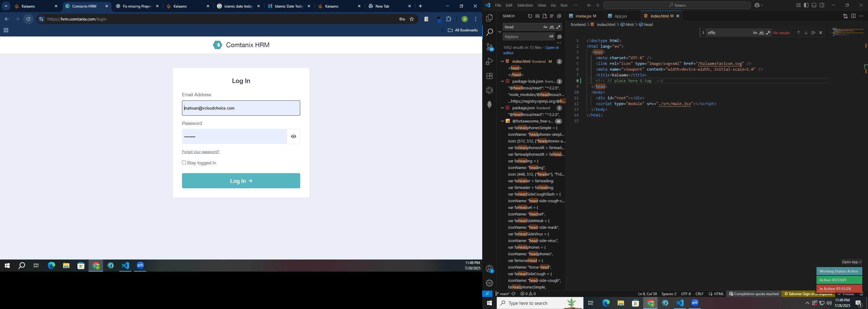Open All Bookmarks in Chrome
Screen dimensions: 868x309
[463, 30]
